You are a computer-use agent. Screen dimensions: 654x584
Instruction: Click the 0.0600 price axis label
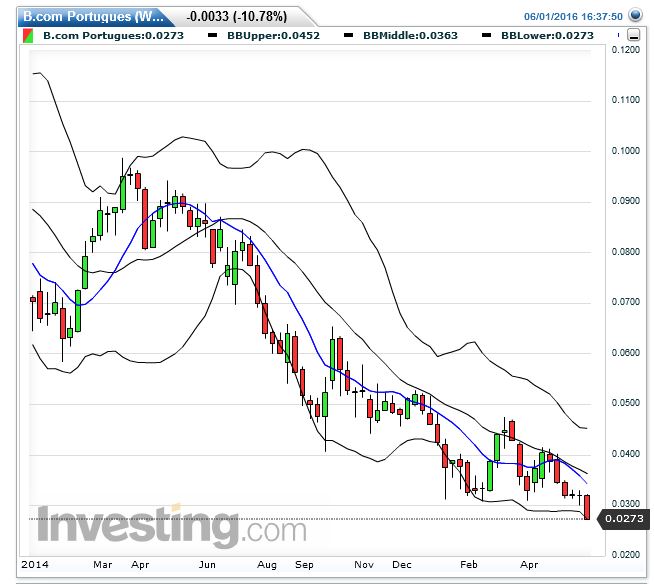pos(626,352)
